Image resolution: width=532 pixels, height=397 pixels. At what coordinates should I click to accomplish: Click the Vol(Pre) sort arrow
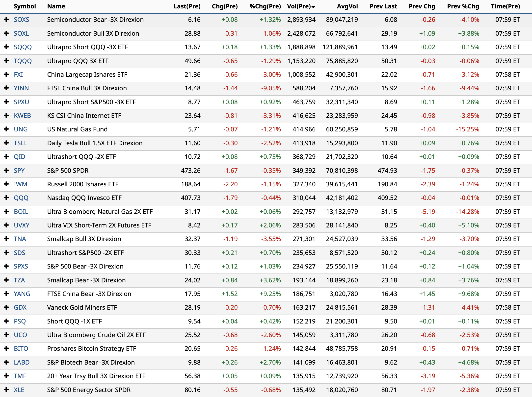point(313,7)
